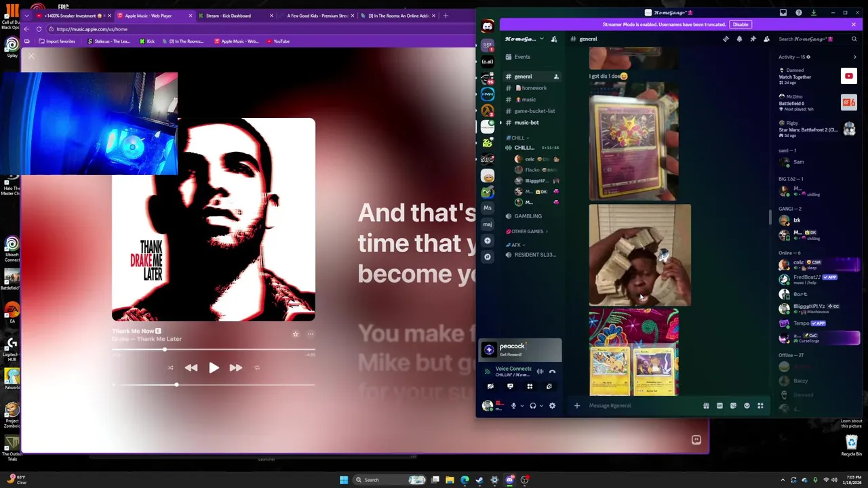Share your screen in Discord

pos(510,386)
